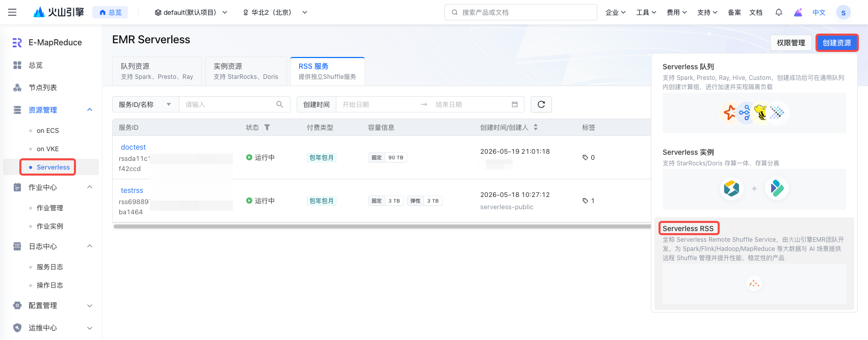Open the hamburger navigation menu

tap(12, 12)
